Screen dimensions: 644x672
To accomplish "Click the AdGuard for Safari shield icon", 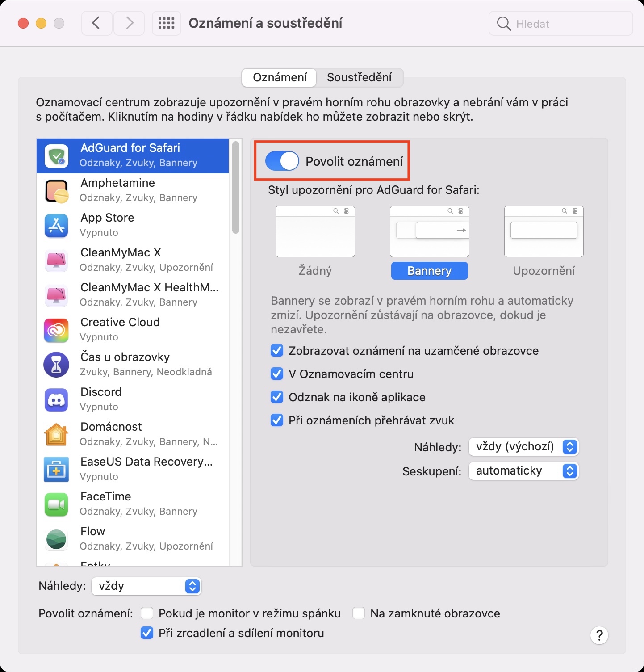I will click(56, 156).
